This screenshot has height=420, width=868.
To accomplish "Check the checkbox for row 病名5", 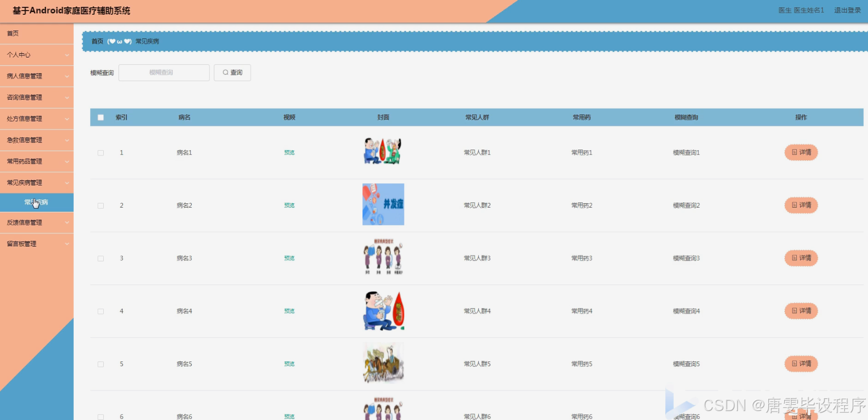I will point(101,364).
